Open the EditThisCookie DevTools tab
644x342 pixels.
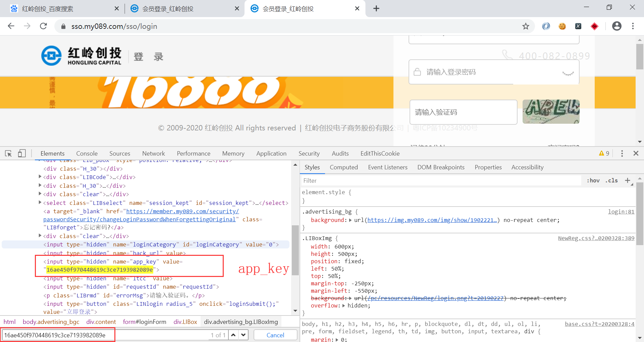click(380, 154)
